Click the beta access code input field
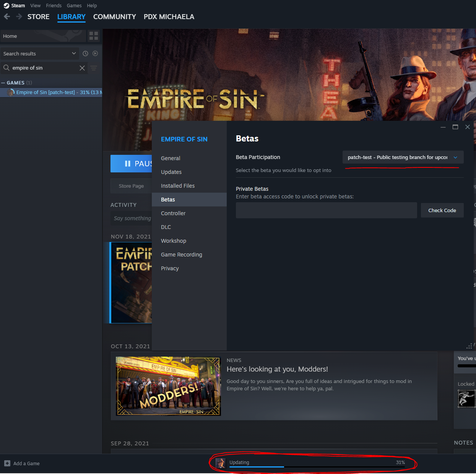476x474 pixels. 326,210
